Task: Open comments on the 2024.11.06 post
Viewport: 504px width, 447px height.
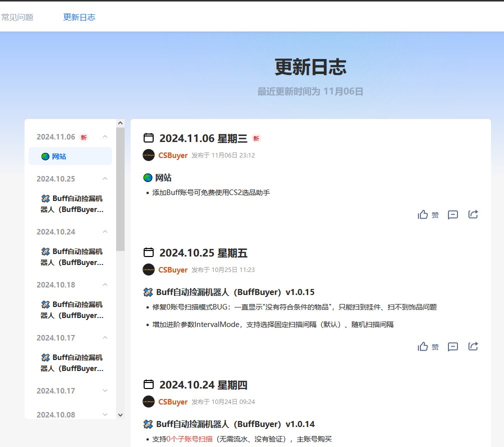Action: point(453,214)
